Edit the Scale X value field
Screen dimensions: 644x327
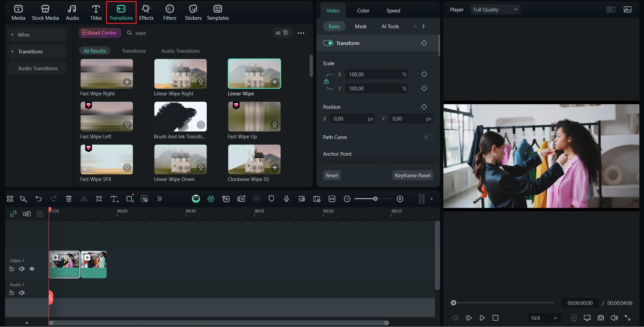[376, 74]
